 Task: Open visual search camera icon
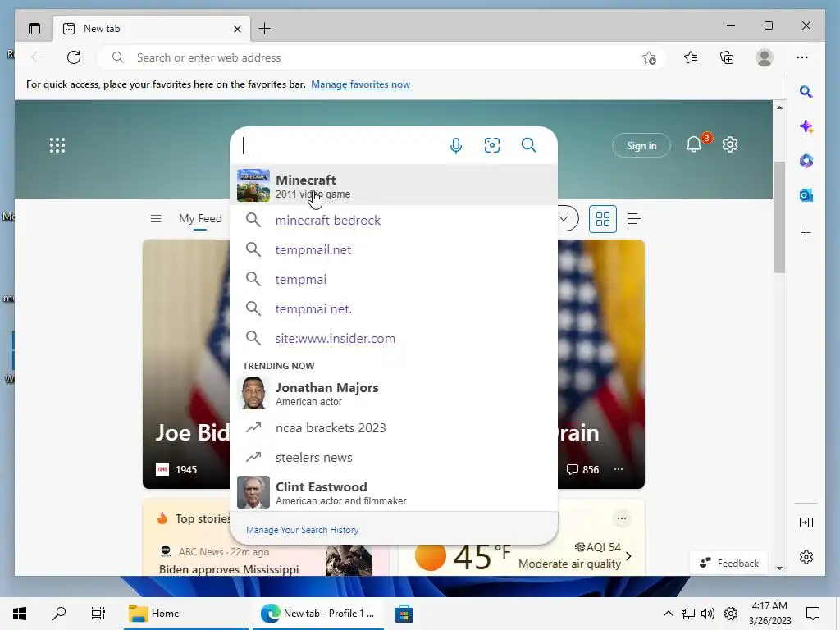point(492,145)
